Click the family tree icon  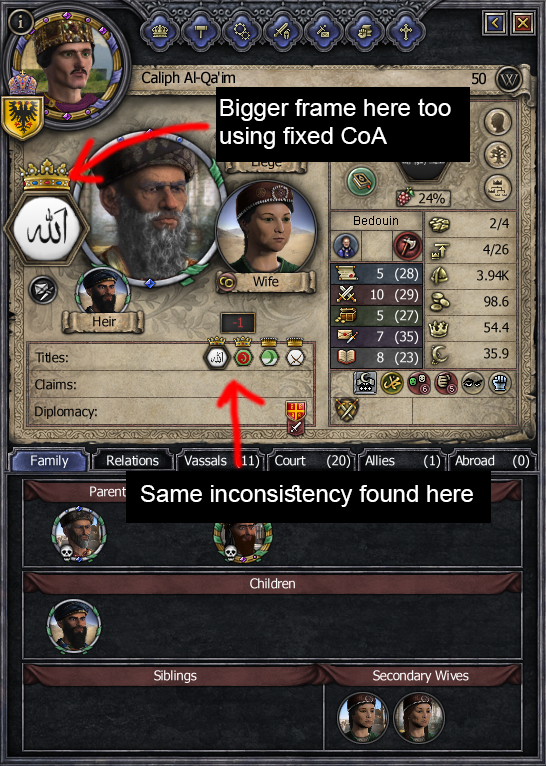[x=498, y=155]
